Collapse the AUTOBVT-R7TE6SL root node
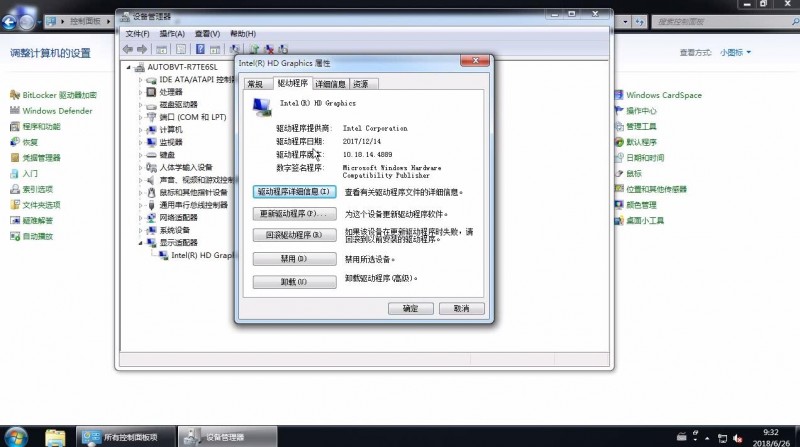Viewport: 800px width, 447px height. [x=129, y=67]
